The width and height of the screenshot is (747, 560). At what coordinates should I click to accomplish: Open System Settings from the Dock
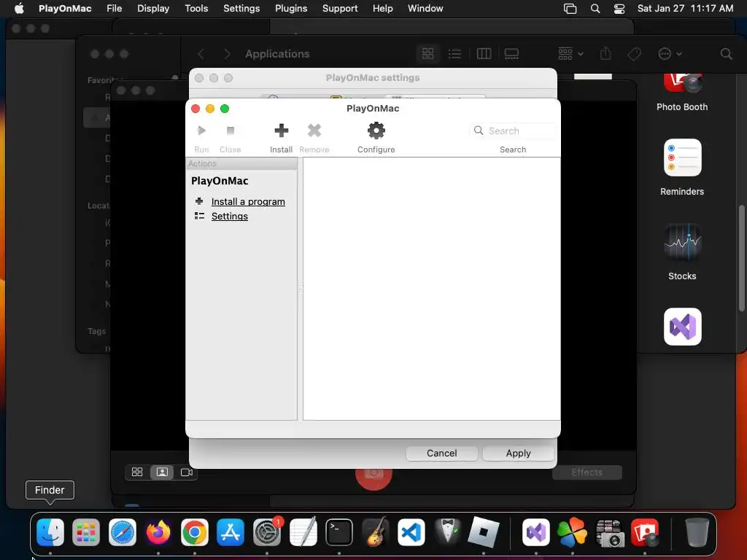(267, 532)
